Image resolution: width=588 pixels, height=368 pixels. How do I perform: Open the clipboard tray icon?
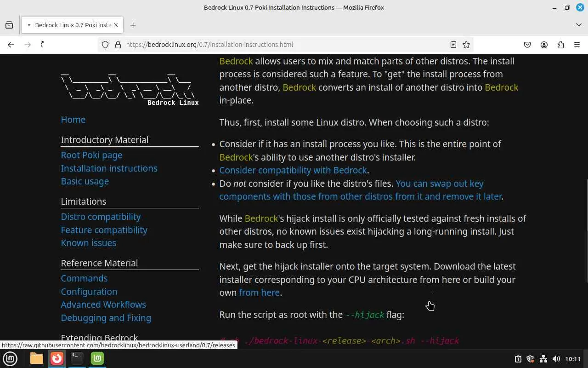click(518, 359)
